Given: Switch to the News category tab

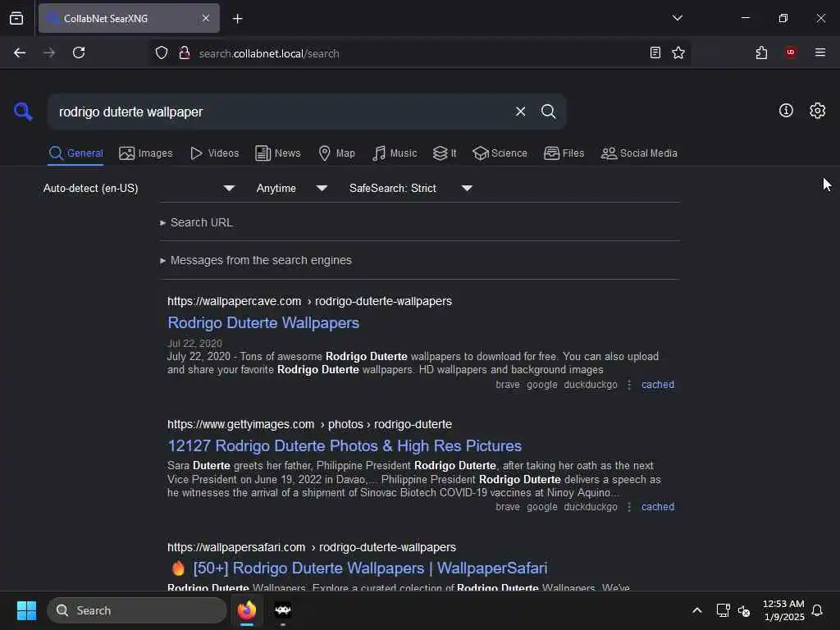Looking at the screenshot, I should coord(277,153).
